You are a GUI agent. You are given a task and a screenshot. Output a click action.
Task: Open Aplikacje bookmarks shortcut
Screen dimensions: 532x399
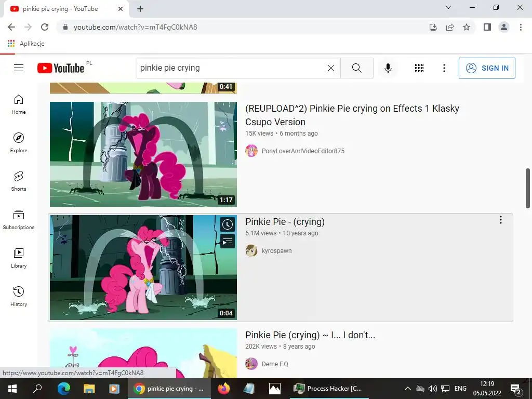[26, 44]
